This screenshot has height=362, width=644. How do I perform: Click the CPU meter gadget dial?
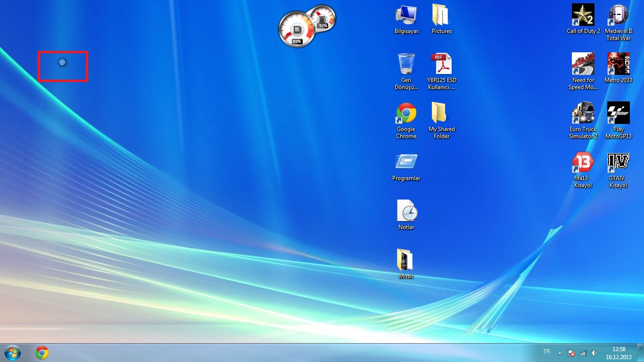pos(297,29)
